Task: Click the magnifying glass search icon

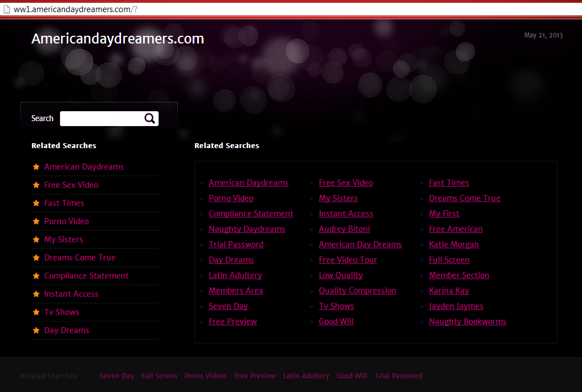Action: 150,118
